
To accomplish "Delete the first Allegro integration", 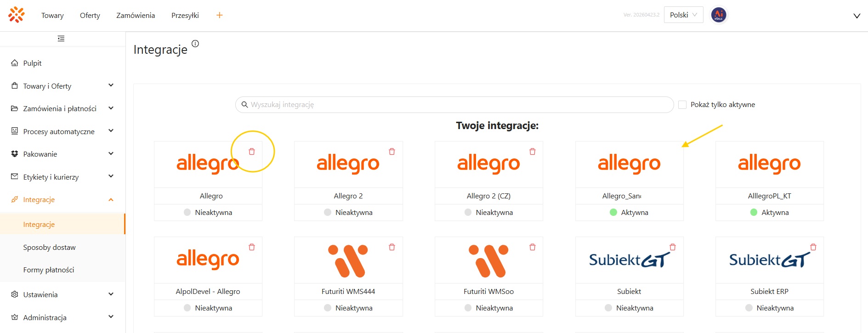I will [x=252, y=152].
